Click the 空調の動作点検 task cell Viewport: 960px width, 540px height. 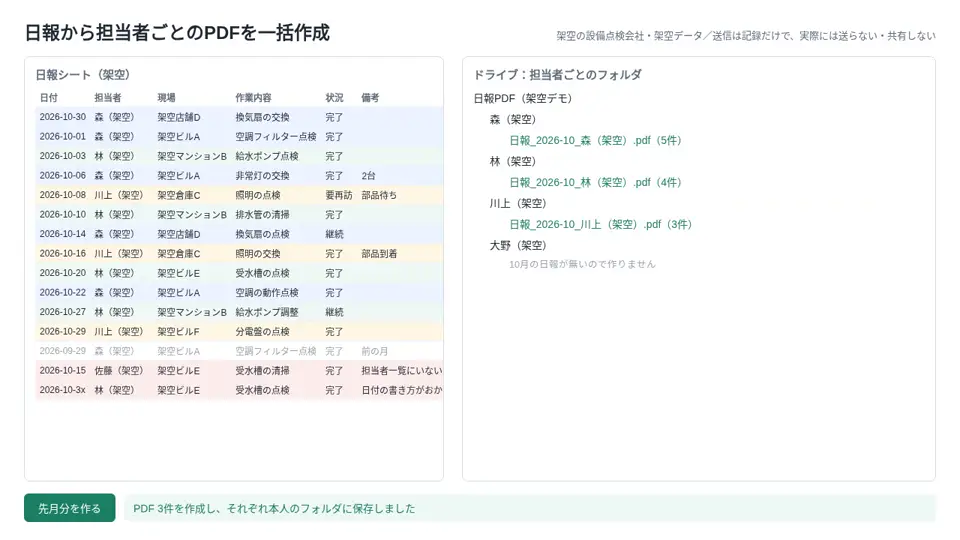pyautogui.click(x=267, y=293)
